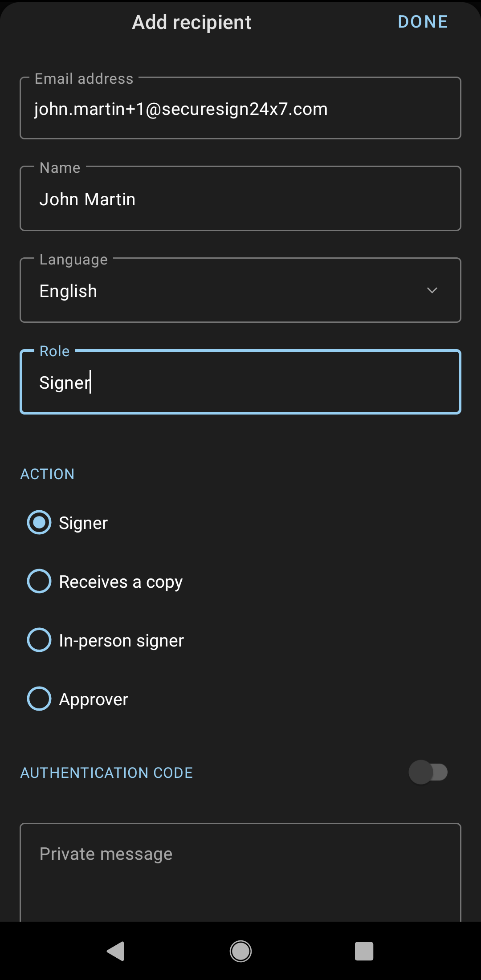This screenshot has height=980, width=481.
Task: Edit the Name field John Martin
Action: point(240,199)
